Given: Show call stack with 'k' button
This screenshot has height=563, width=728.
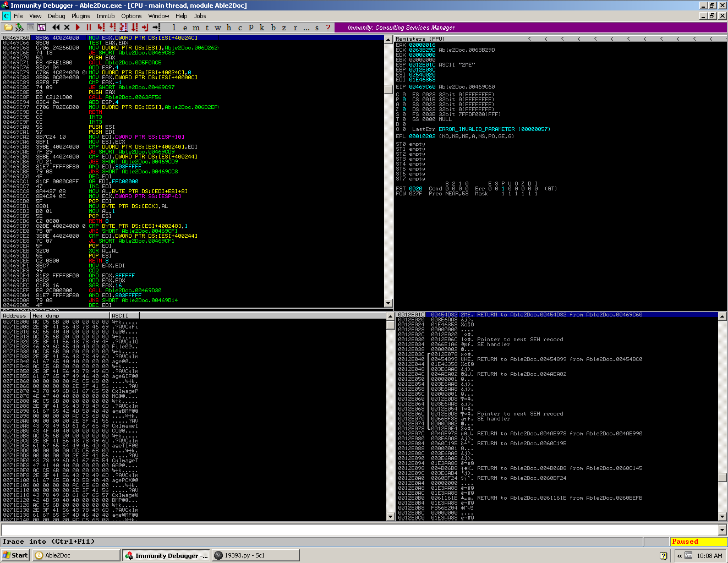Looking at the screenshot, I should pos(262,27).
